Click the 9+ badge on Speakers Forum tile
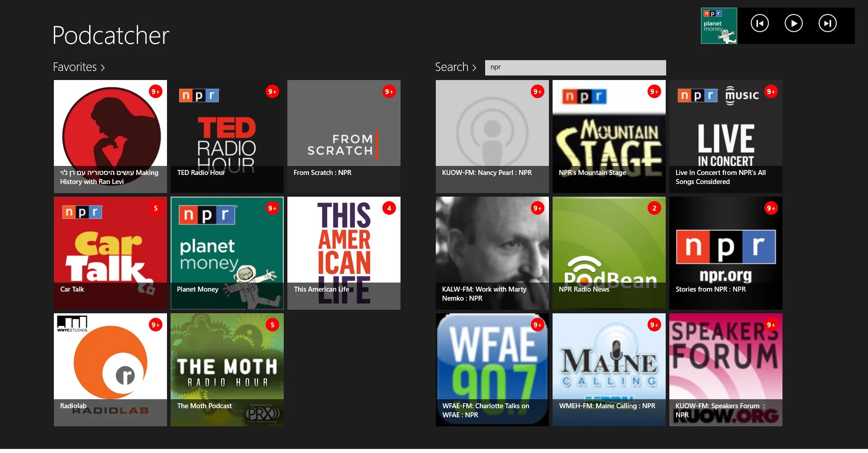Image resolution: width=868 pixels, height=453 pixels. point(771,325)
